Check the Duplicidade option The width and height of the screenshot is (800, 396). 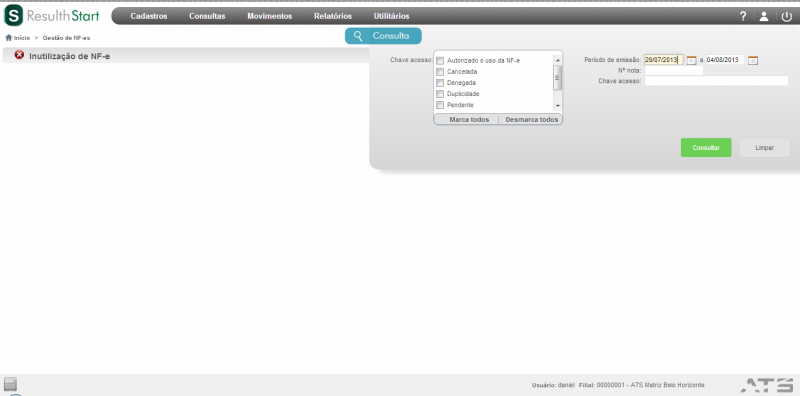440,94
